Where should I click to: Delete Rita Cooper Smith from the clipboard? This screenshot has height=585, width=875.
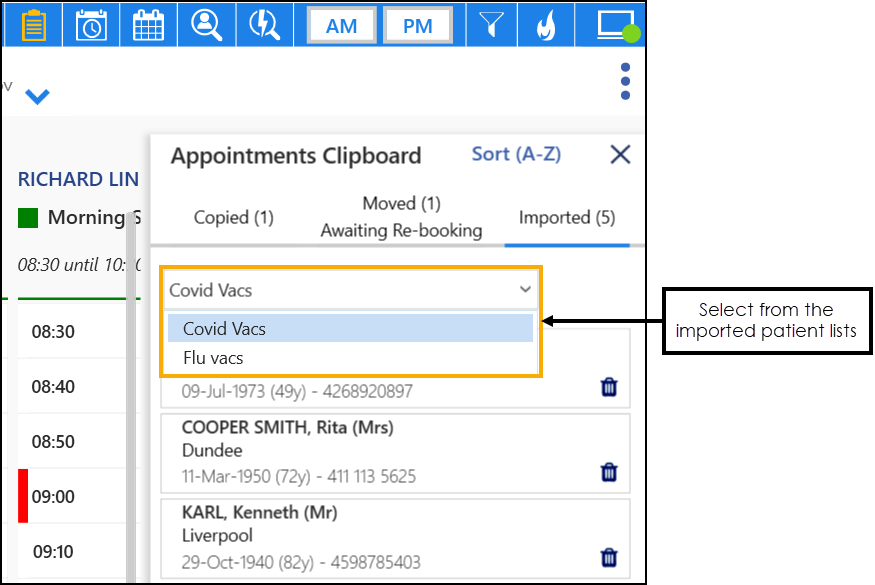(x=609, y=472)
